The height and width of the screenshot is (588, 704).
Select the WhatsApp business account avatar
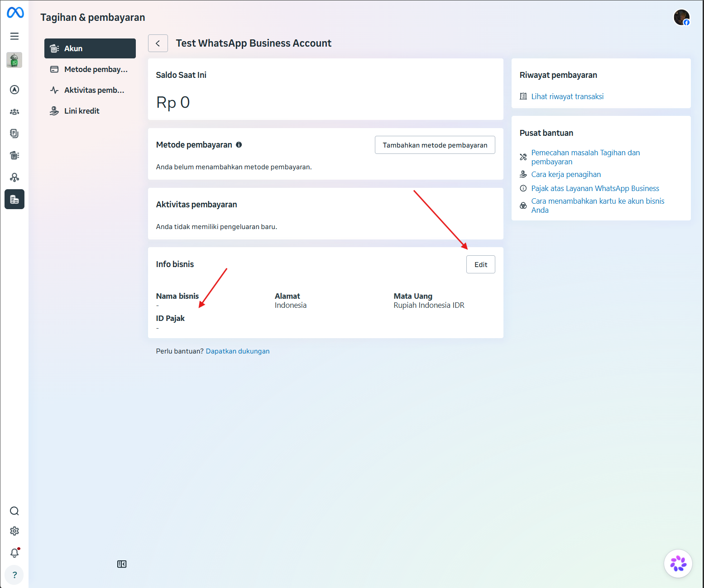(x=14, y=60)
